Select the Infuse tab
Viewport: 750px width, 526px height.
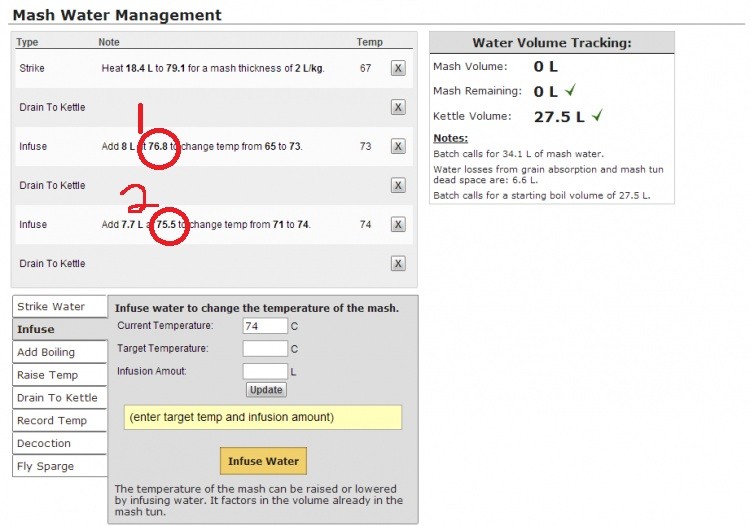coord(59,329)
